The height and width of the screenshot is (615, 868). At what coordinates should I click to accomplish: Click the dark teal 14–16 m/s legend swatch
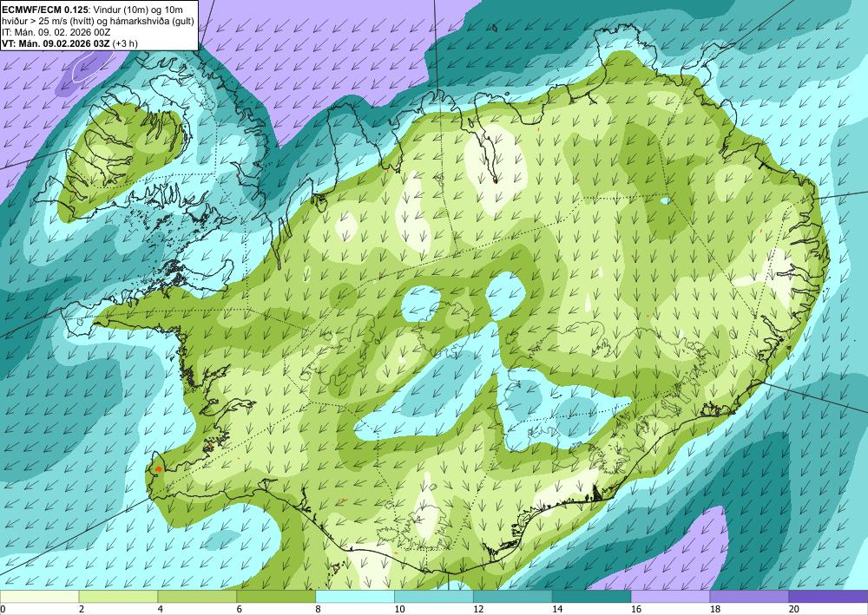coord(591,597)
